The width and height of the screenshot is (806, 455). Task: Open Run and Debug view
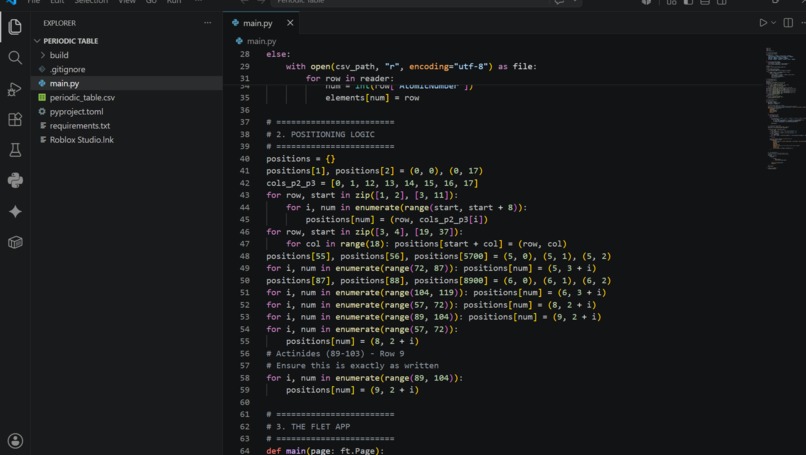pyautogui.click(x=15, y=88)
